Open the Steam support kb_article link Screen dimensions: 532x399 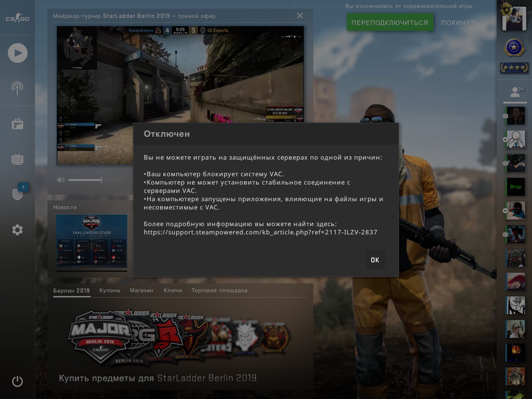tap(261, 232)
